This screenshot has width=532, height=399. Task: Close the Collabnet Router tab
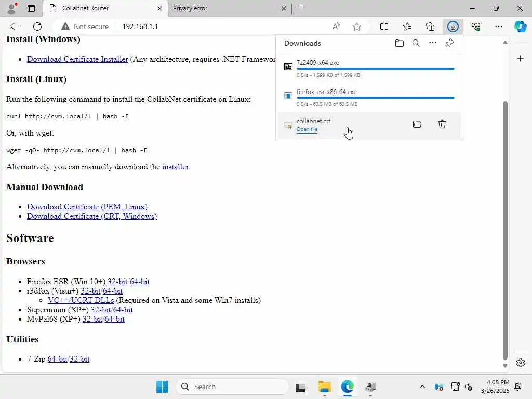coord(159,8)
